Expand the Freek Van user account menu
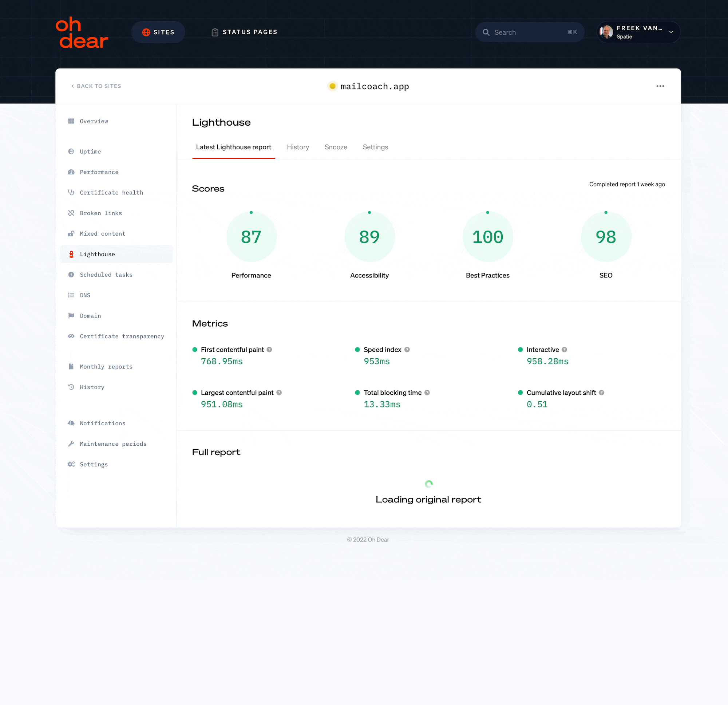 coord(638,32)
